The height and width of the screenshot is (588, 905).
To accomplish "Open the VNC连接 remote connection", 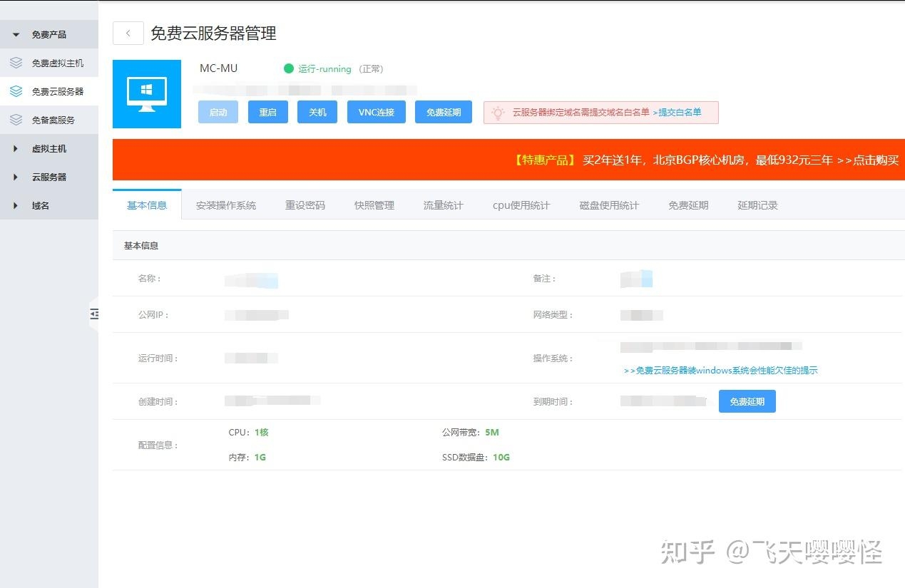I will 376,112.
